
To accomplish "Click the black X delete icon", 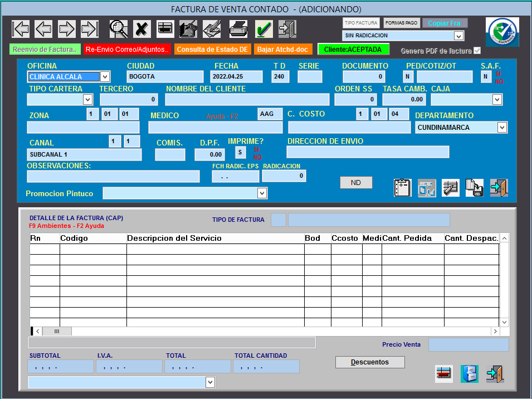I will 142,29.
